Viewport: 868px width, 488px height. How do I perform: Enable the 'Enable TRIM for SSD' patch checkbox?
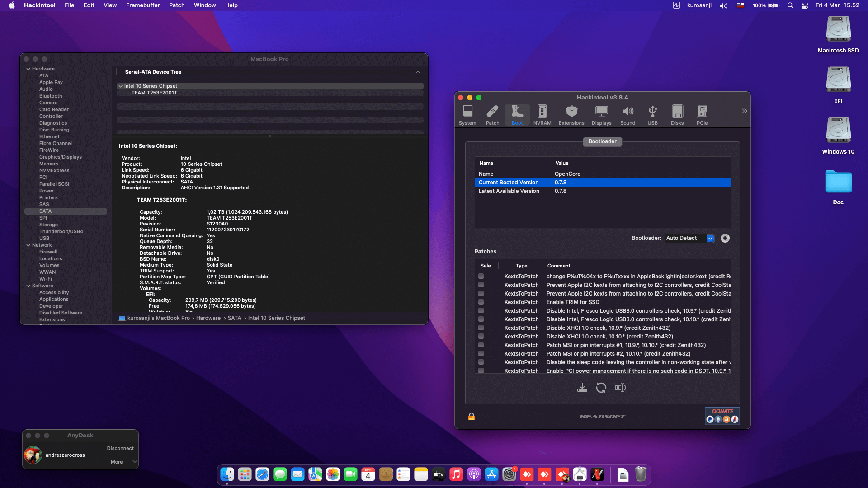[x=481, y=302]
